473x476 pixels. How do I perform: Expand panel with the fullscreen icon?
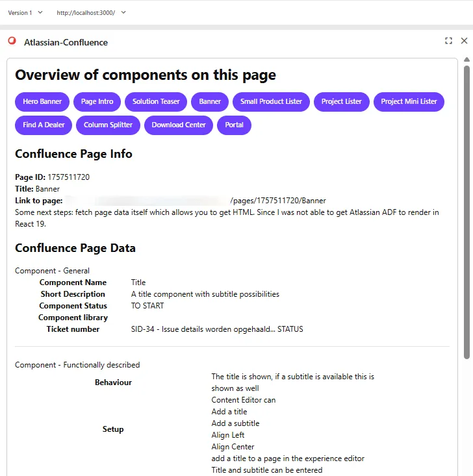click(x=448, y=41)
